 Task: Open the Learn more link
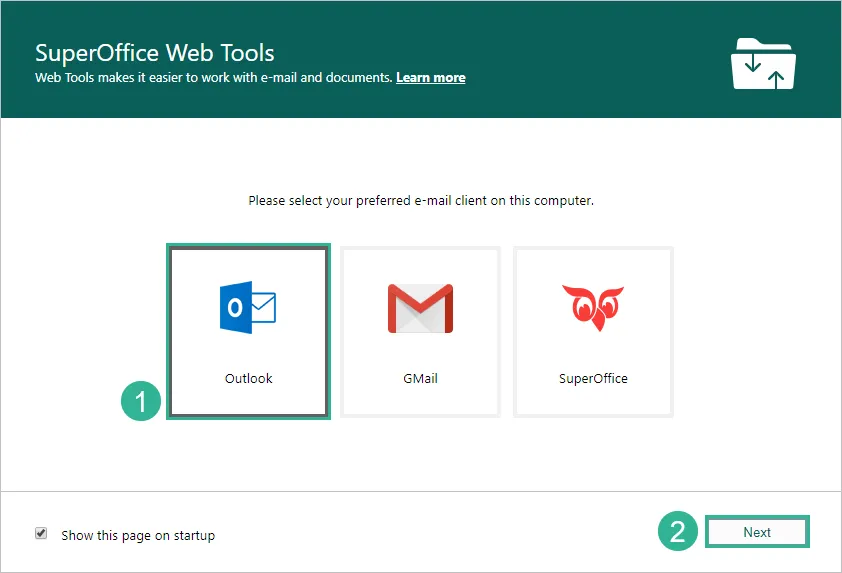430,77
